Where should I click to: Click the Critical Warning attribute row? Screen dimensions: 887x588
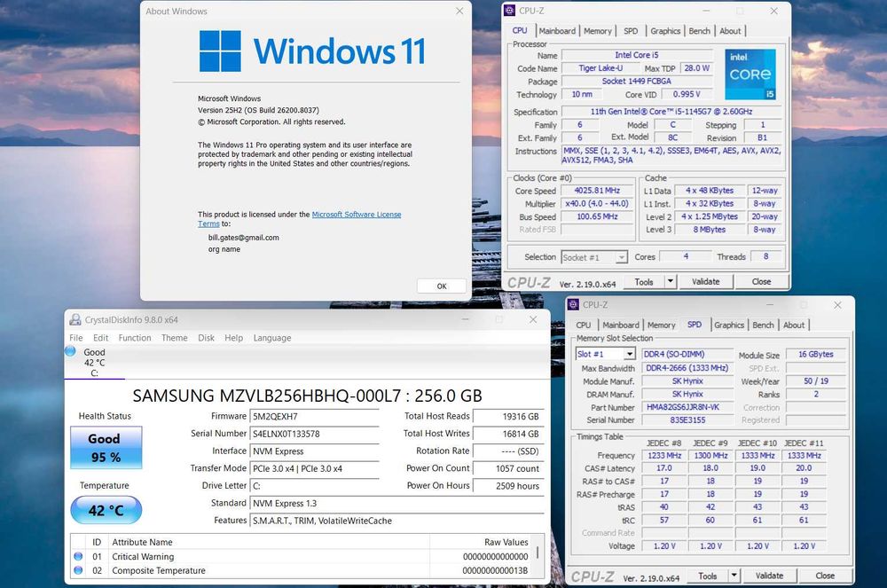tap(302, 556)
